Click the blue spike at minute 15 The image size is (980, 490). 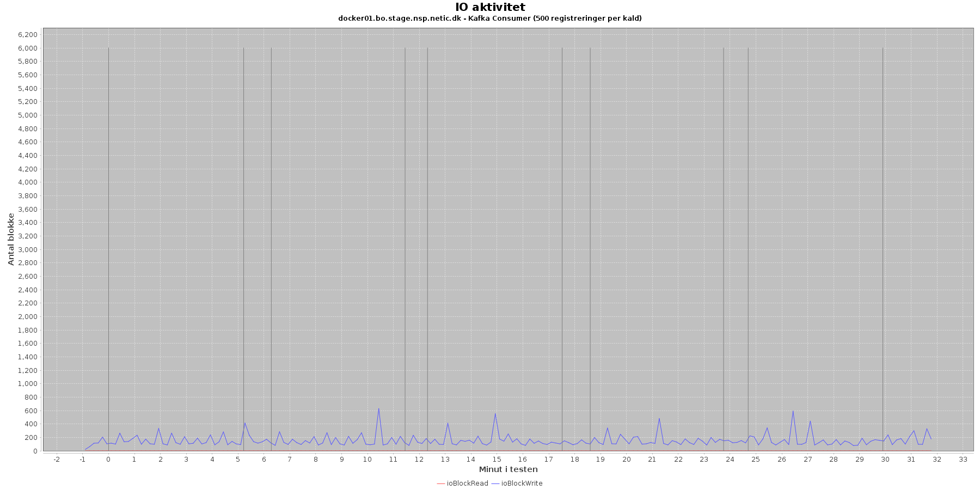(x=495, y=414)
